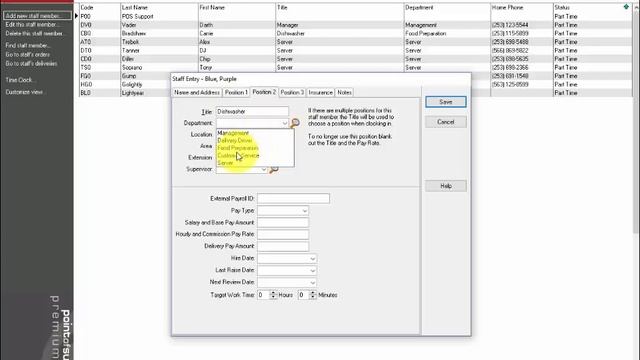Click the main window vertical scrollbar

click(x=637, y=122)
